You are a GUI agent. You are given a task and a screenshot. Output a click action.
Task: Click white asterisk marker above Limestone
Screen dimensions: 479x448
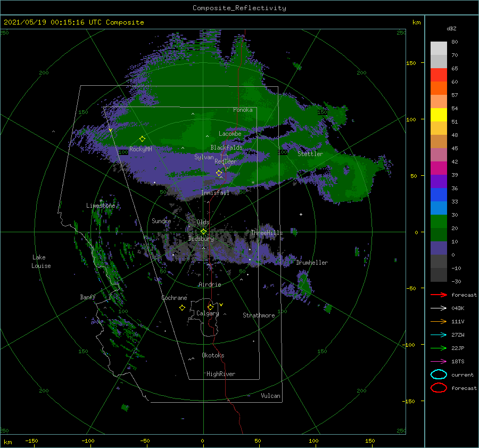coord(101,201)
